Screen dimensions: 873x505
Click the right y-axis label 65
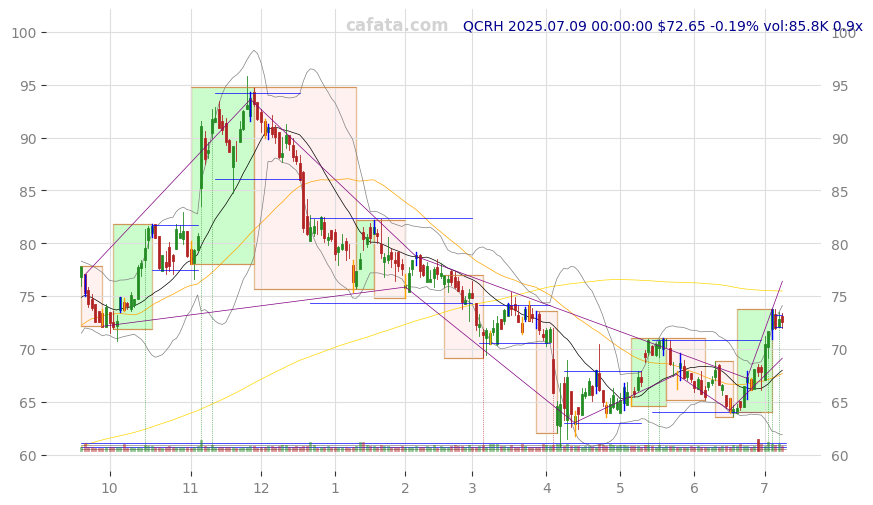(840, 403)
